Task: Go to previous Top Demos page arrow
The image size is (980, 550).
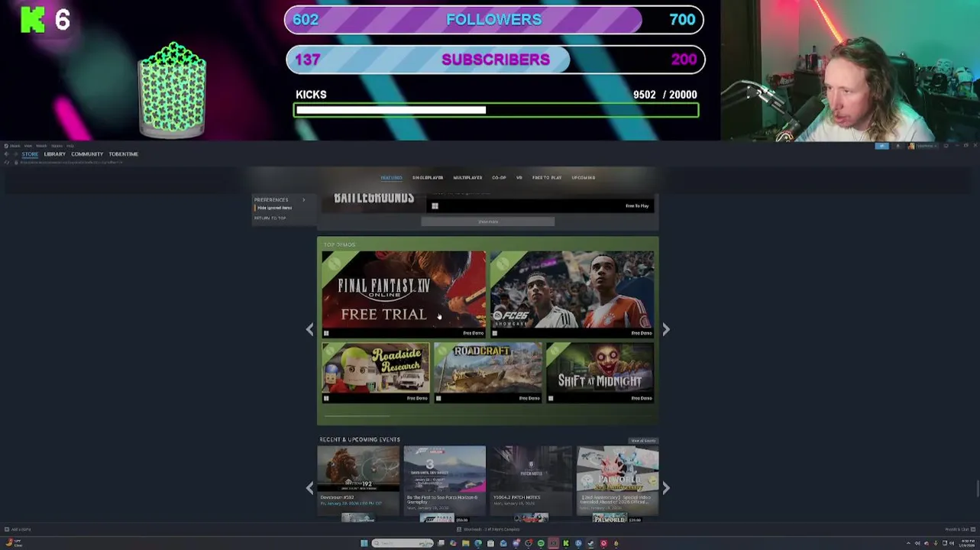Action: click(309, 329)
